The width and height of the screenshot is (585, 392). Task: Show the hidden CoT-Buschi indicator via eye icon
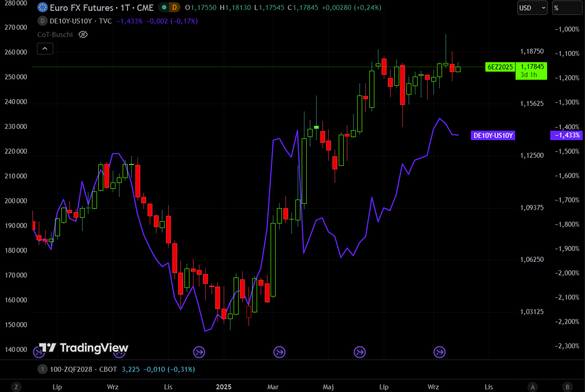click(83, 34)
